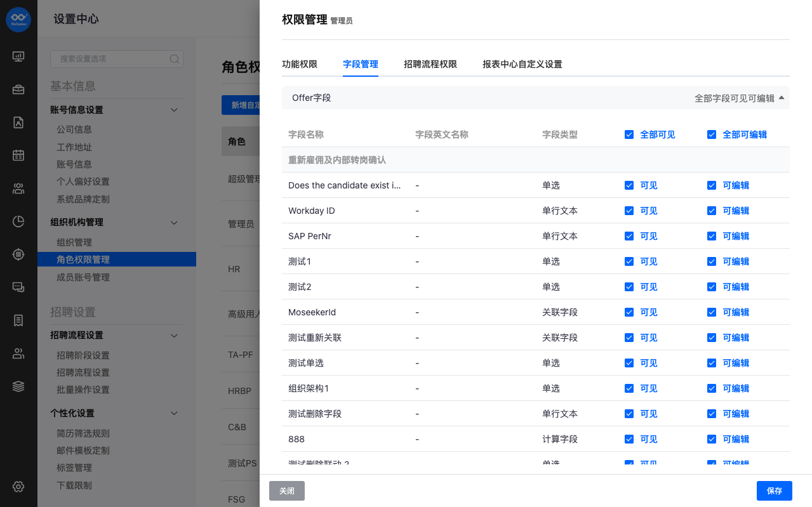Open the briefcase jobs icon in sidebar
Screen dimensions: 812x507
[18, 89]
